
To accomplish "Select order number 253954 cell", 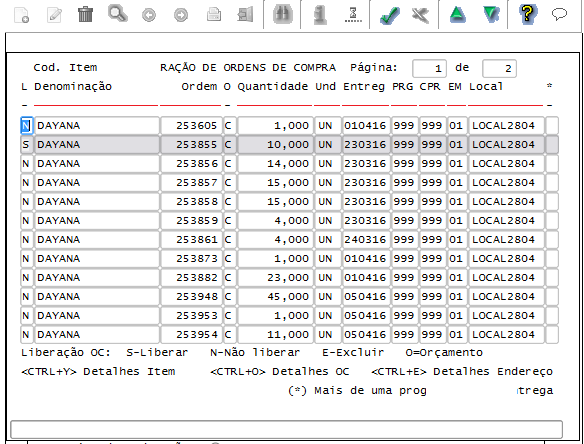I will pyautogui.click(x=191, y=334).
